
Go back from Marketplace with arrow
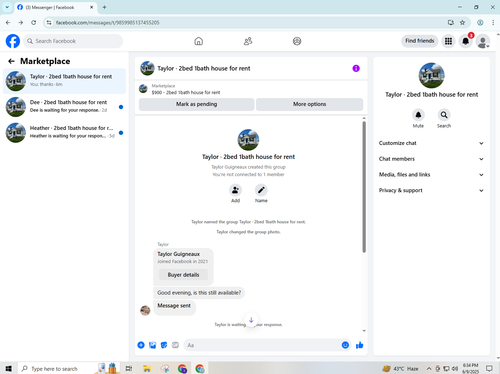[x=11, y=61]
